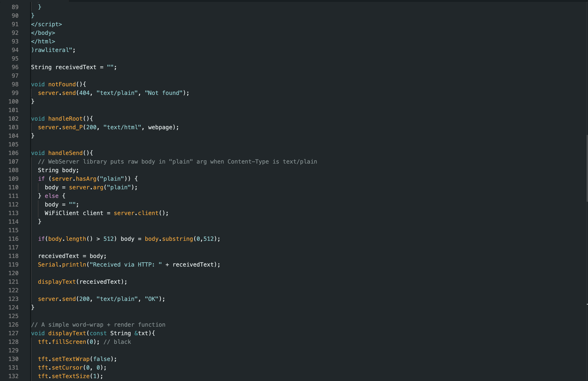This screenshot has height=381, width=588.
Task: Click the webpage argument in send_P call
Action: tap(160, 127)
